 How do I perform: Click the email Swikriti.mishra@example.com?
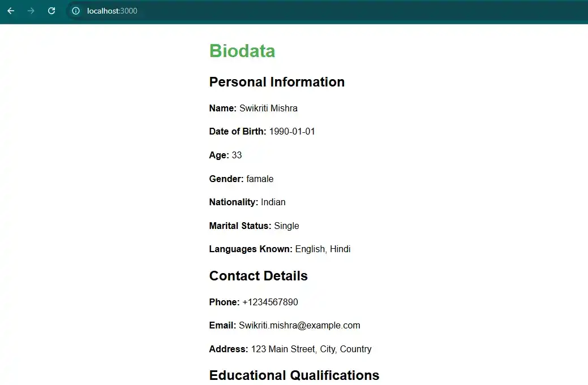[x=299, y=326]
